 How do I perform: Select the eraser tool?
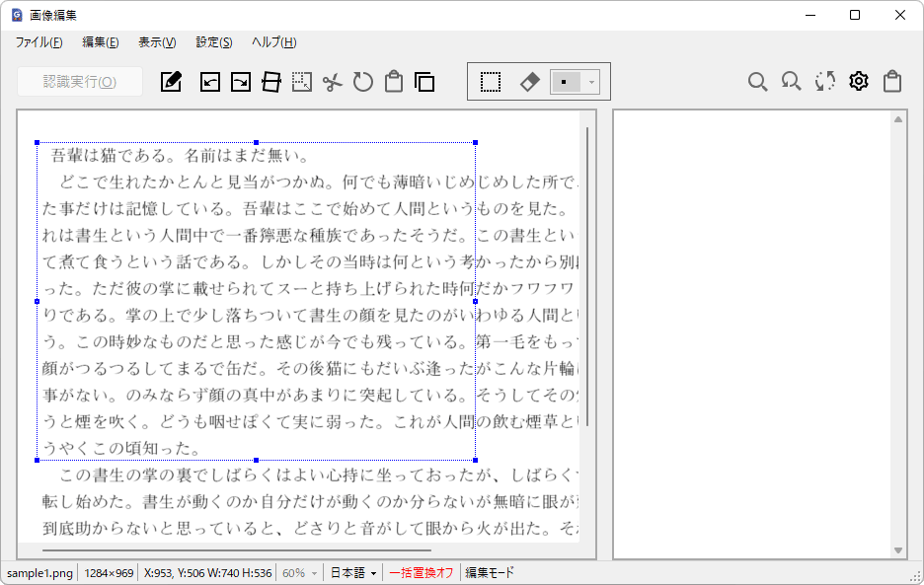tap(529, 82)
